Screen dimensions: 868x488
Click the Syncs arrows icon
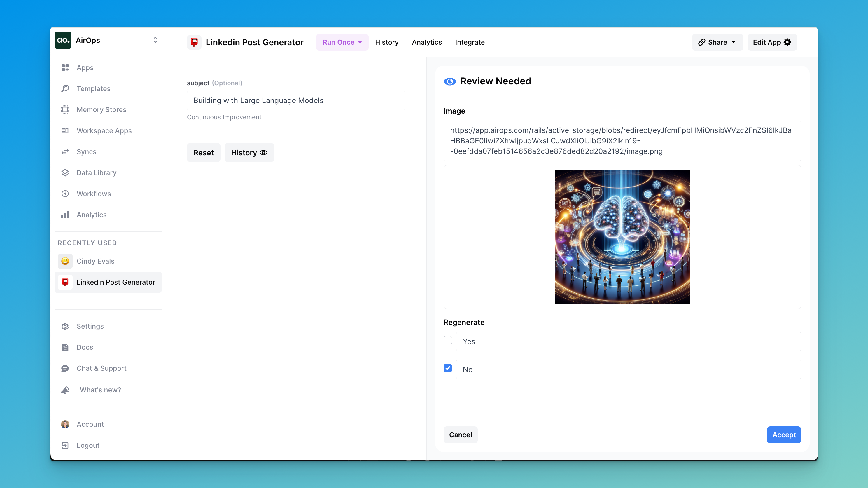click(x=65, y=152)
